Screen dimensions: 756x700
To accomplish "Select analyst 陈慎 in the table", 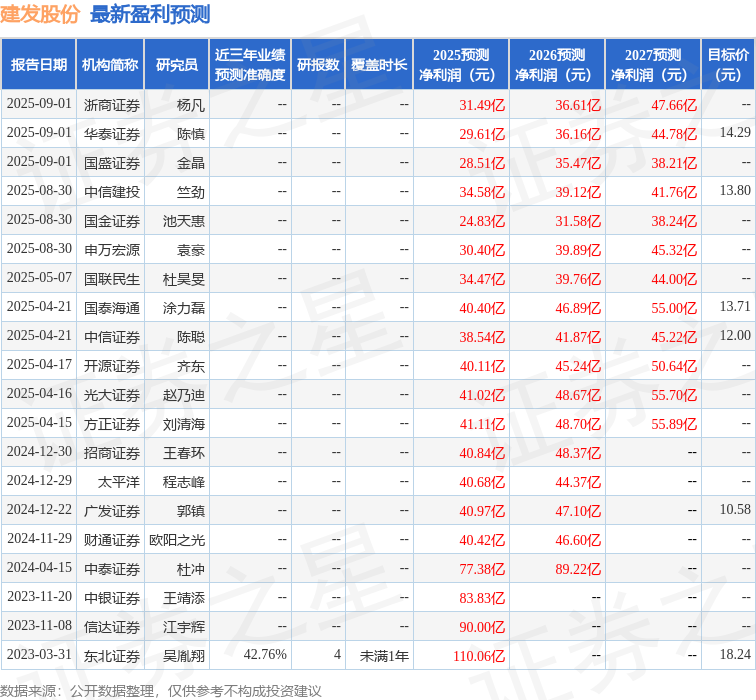I will click(190, 134).
